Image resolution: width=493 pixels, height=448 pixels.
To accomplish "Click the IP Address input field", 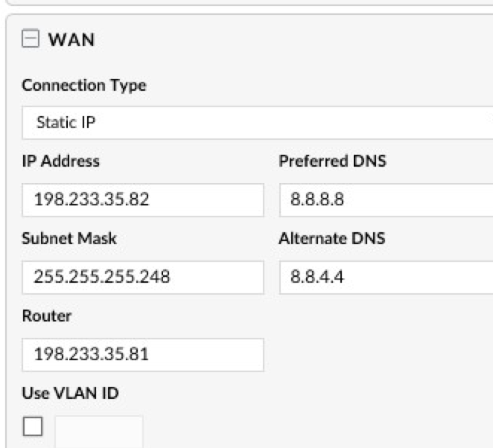I will (x=142, y=200).
